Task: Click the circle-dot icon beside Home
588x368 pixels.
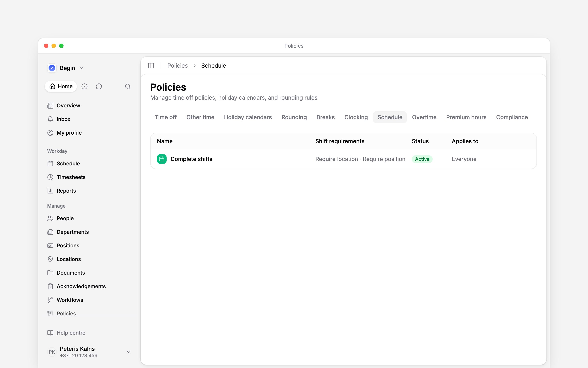Action: point(84,86)
